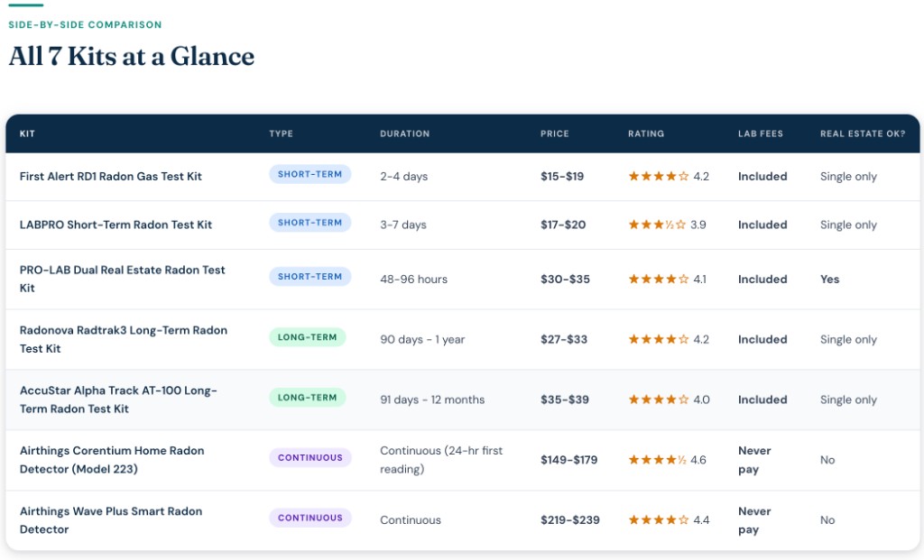This screenshot has width=924, height=560.
Task: Open the First Alert RD1 Radon Gas Test Kit
Action: pos(111,177)
